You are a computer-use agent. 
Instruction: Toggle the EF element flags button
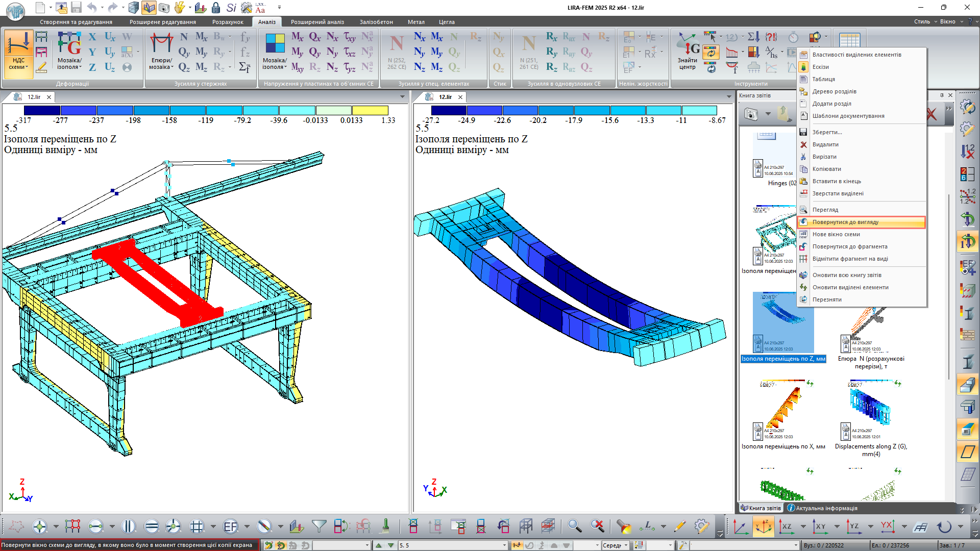pos(231,526)
